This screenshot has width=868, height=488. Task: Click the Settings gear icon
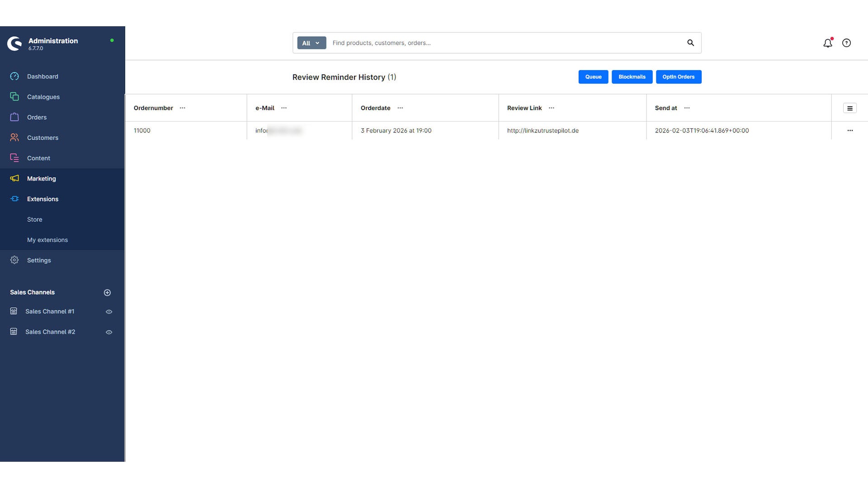tap(14, 260)
